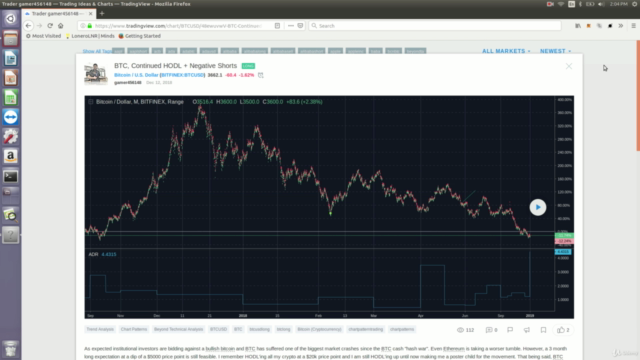The image size is (640, 360).
Task: Select the Trader gamer456148 browser tab
Action: pyautogui.click(x=58, y=13)
